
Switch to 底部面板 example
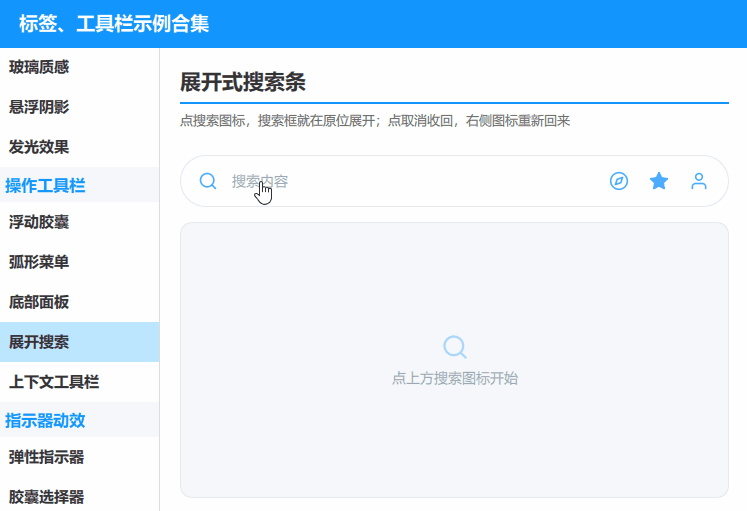pyautogui.click(x=80, y=302)
